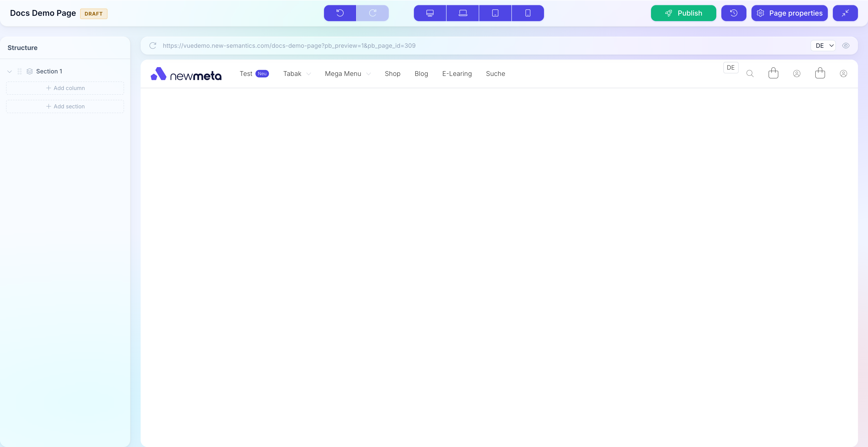Click the undo button in top toolbar
868x447 pixels.
click(340, 13)
